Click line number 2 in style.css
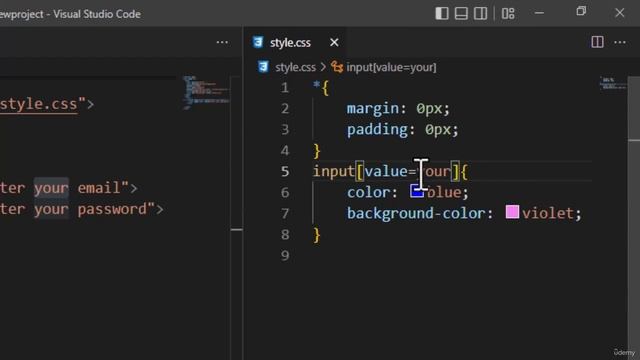This screenshot has height=360, width=640. pos(285,109)
